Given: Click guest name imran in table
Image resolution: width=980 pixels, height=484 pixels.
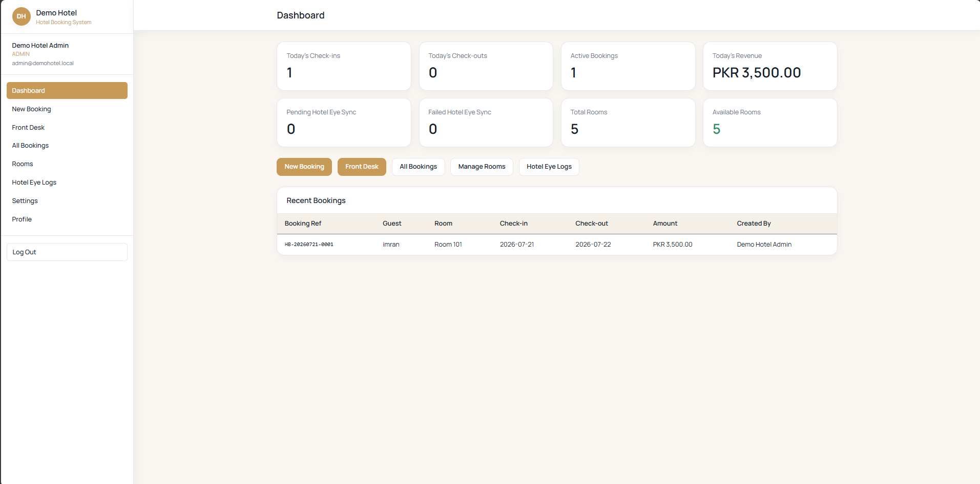Looking at the screenshot, I should click(x=391, y=245).
